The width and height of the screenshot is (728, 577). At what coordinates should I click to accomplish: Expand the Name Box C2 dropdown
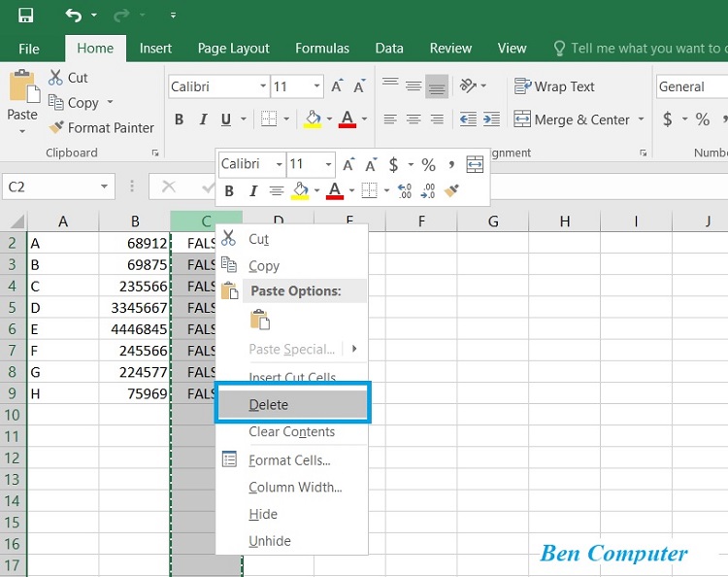(105, 187)
